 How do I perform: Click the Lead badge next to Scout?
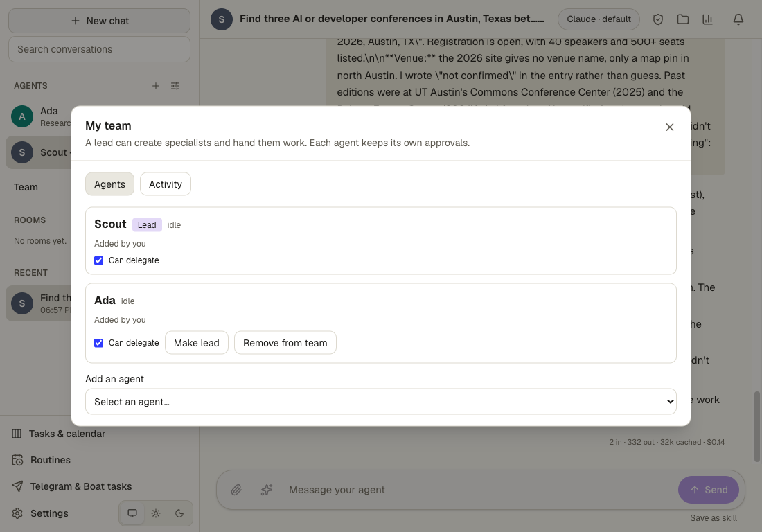point(147,225)
